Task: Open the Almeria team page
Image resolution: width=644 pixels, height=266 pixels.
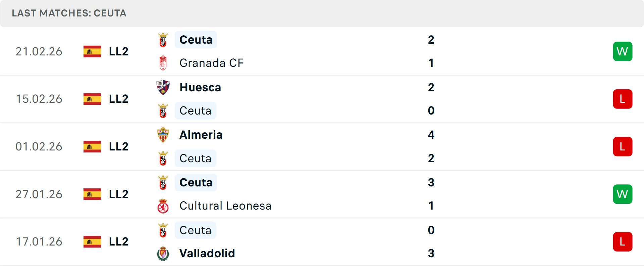Action: pos(201,135)
